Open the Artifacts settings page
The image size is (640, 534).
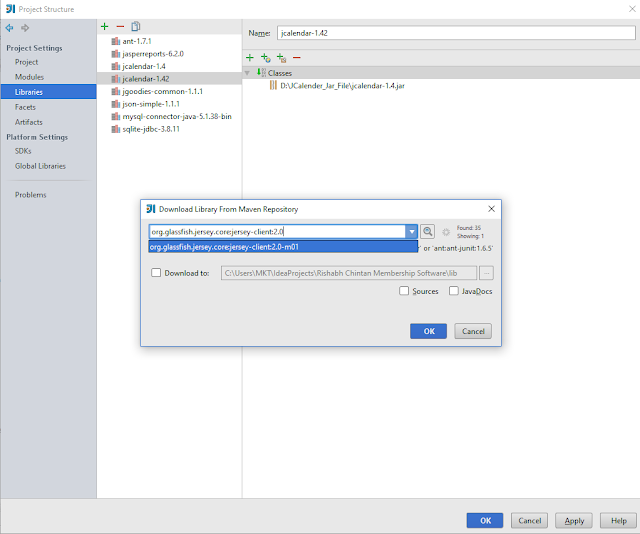(29, 122)
